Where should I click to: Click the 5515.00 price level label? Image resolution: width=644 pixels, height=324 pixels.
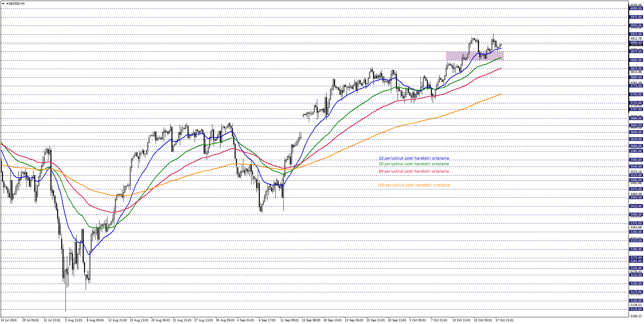(x=636, y=175)
